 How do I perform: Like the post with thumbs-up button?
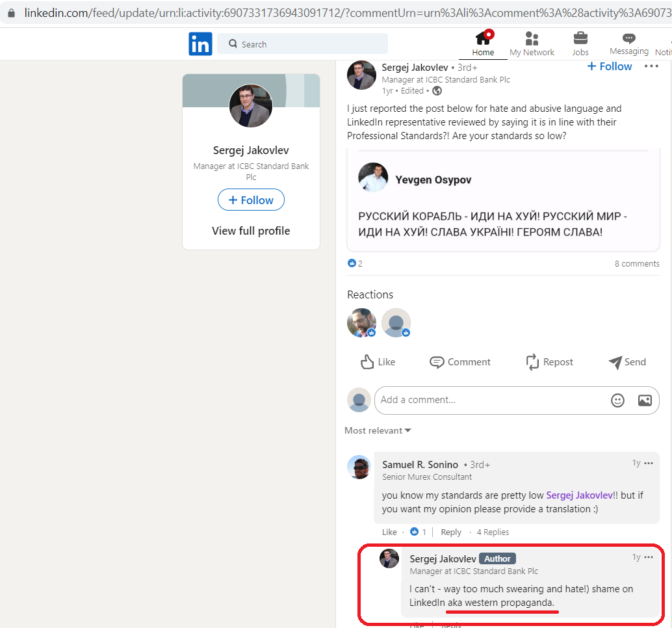pyautogui.click(x=377, y=362)
